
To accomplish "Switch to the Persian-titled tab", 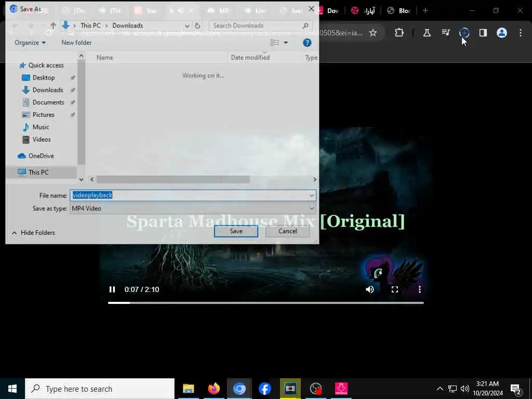I will click(364, 10).
